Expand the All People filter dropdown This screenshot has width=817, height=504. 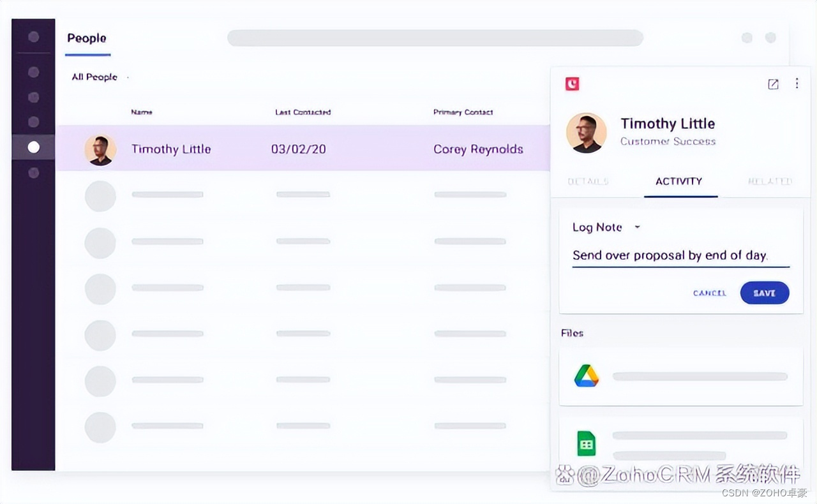coord(100,77)
